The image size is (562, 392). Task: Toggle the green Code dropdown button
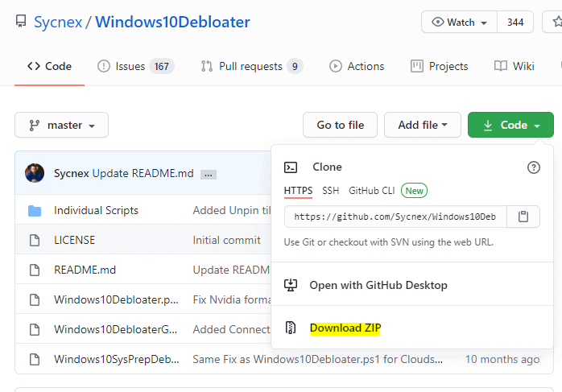[510, 125]
